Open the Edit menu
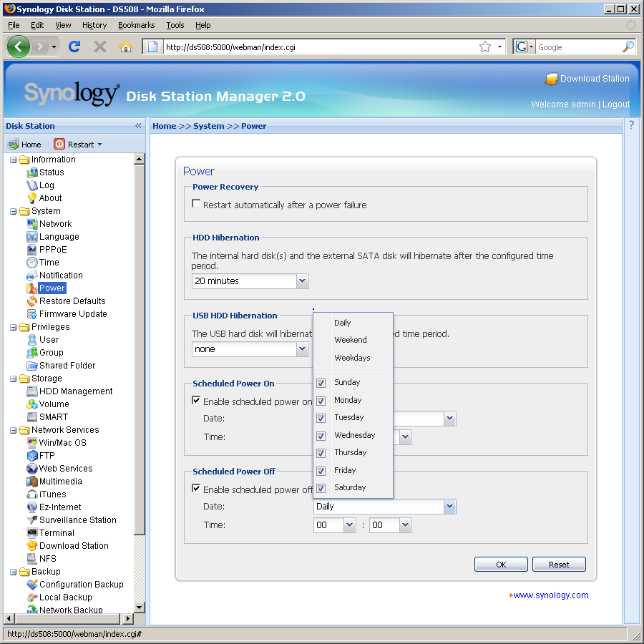Image resolution: width=644 pixels, height=644 pixels. [x=37, y=25]
